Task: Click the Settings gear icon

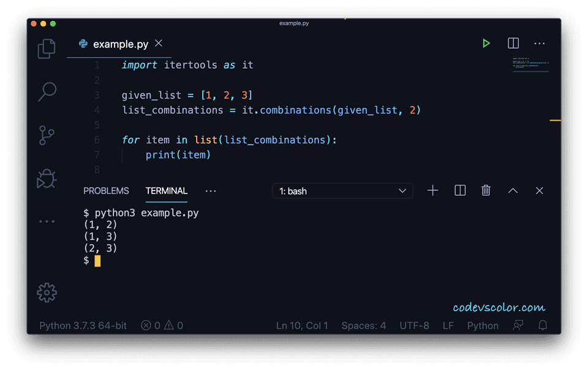Action: click(x=47, y=293)
